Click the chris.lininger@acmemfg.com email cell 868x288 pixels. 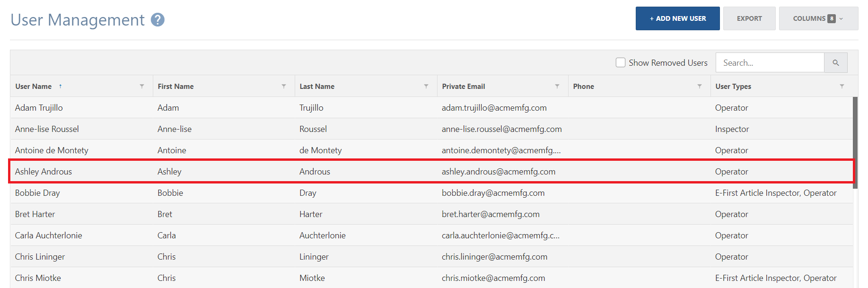(x=502, y=256)
